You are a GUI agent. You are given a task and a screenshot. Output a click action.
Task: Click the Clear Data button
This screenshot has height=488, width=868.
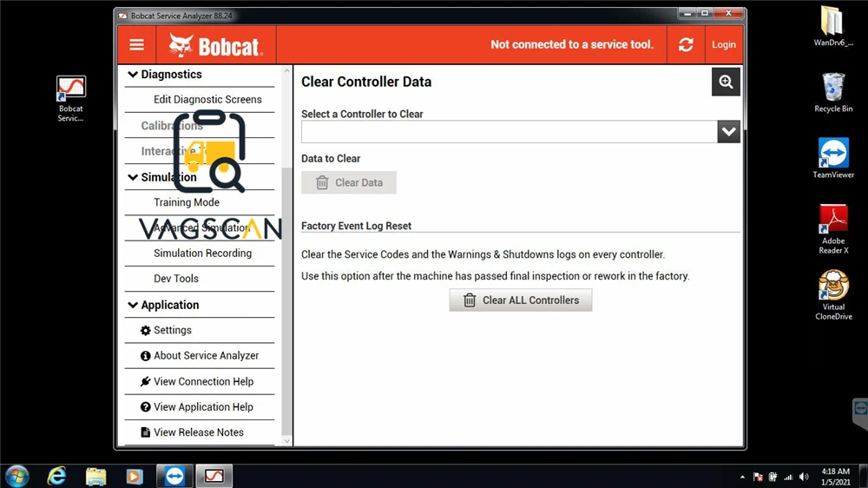[x=349, y=183]
